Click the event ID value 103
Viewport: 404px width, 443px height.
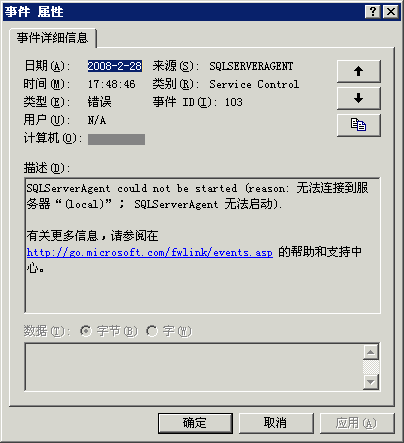coord(234,102)
